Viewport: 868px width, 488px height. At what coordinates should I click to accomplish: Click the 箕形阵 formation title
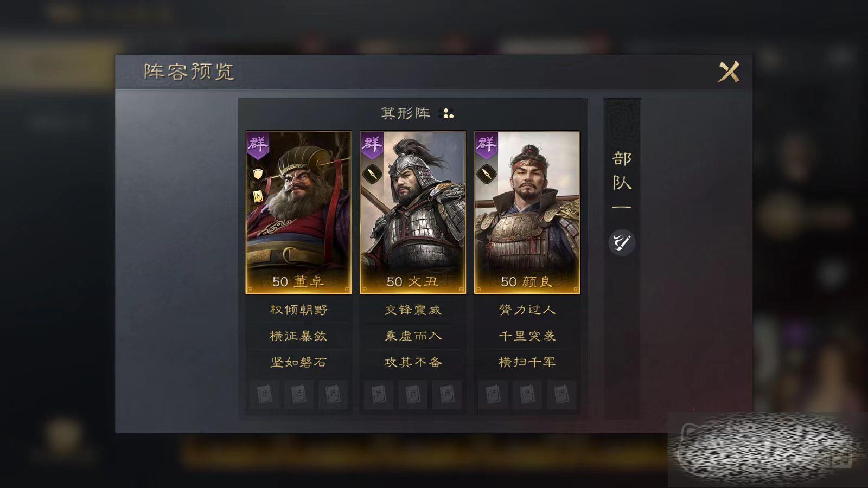tap(406, 113)
